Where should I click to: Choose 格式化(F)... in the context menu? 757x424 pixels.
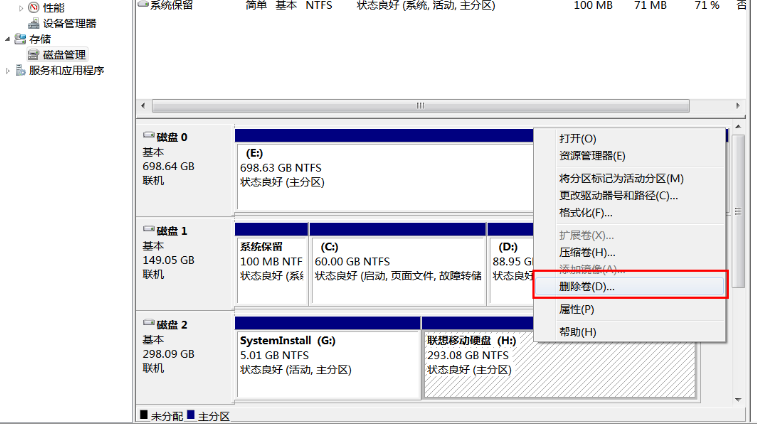coord(585,213)
